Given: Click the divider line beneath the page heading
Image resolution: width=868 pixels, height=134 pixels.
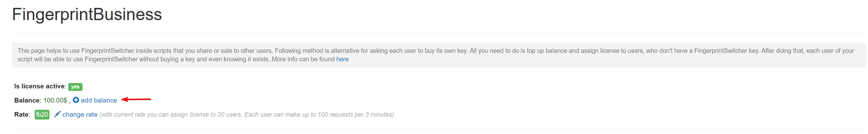Looking at the screenshot, I should (x=438, y=33).
